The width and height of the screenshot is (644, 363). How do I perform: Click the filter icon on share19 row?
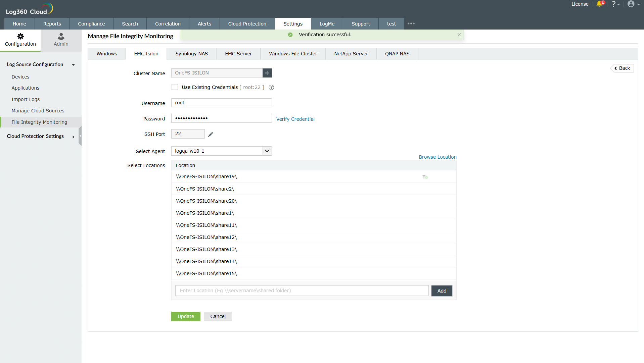tap(425, 176)
